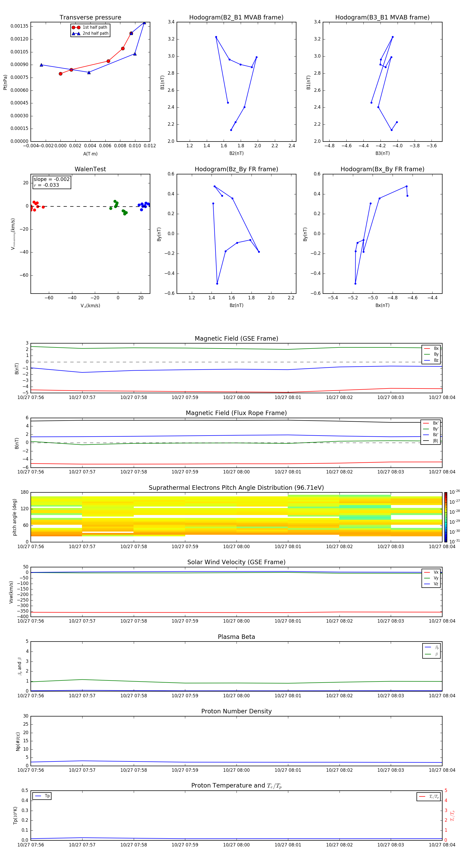
Task: Click the 'Vremaining(km/s)' WalenTest y-axis label
Action: coord(13,234)
